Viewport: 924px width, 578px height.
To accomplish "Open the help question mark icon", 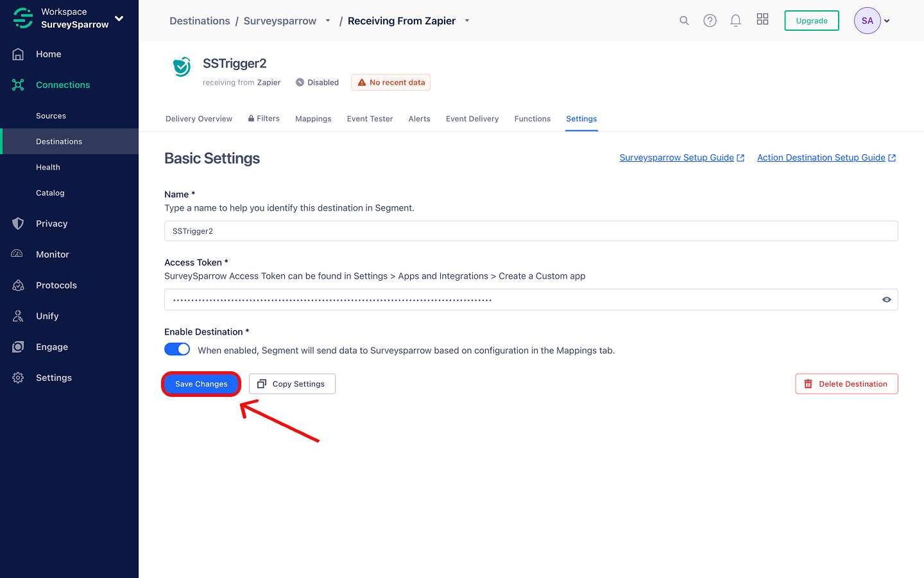I will tap(710, 21).
